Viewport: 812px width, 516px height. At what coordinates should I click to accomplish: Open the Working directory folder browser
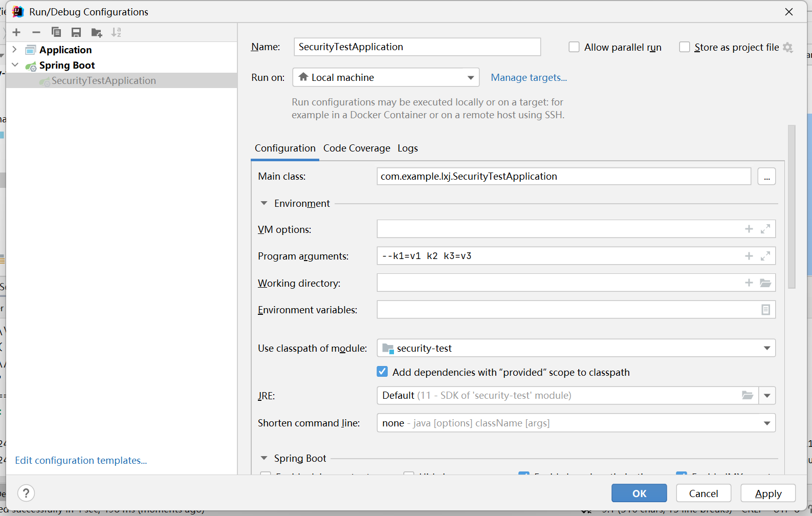pyautogui.click(x=765, y=283)
